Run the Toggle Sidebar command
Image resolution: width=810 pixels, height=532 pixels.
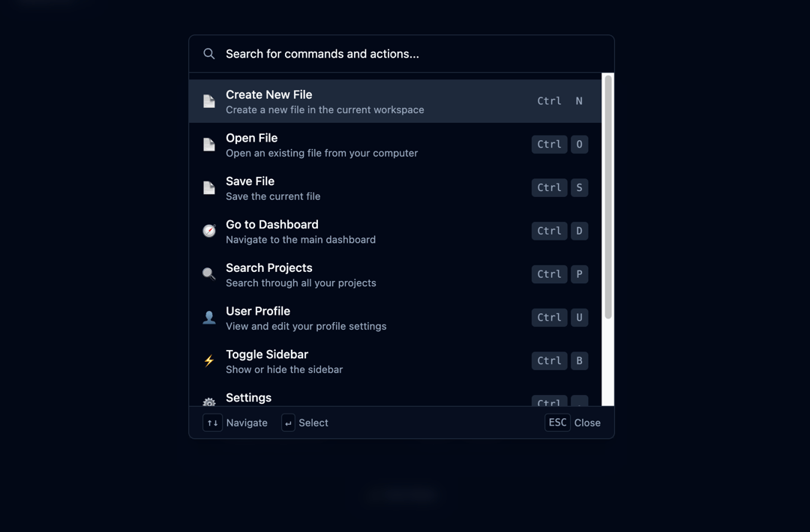395,361
